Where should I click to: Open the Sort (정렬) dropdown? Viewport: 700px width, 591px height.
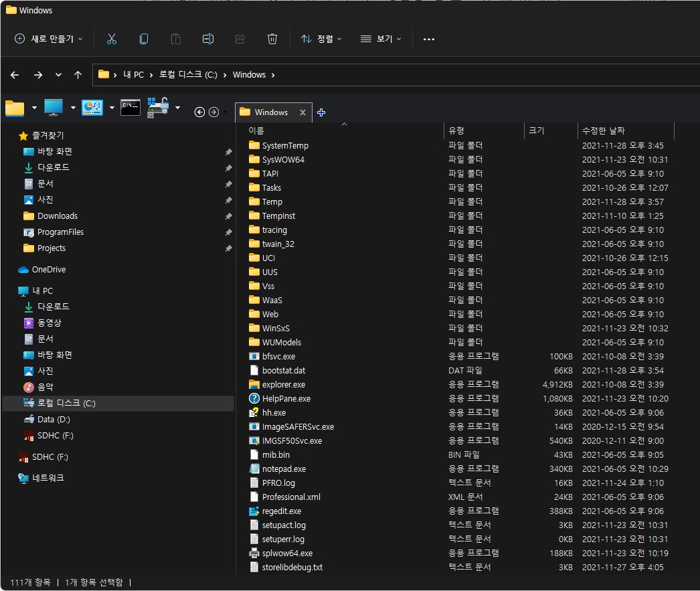[321, 39]
